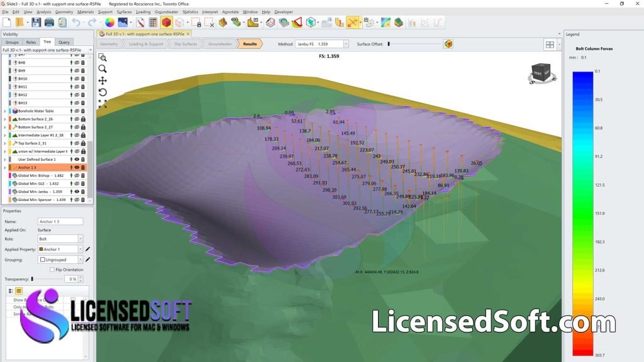Show the Borehole Water Table
Viewport: 644px width, 362px height.
(x=77, y=111)
